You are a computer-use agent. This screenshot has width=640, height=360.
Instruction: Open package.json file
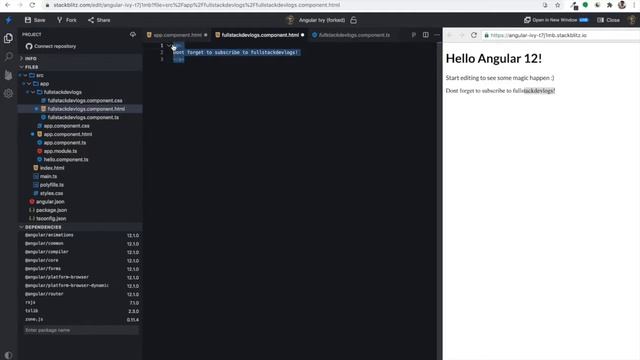click(51, 210)
